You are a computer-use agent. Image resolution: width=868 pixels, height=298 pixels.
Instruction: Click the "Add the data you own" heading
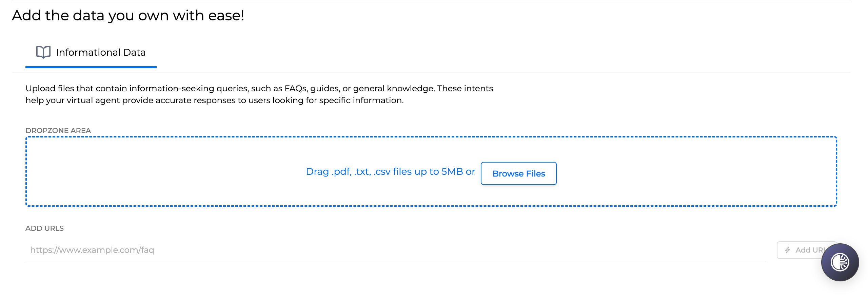click(128, 16)
